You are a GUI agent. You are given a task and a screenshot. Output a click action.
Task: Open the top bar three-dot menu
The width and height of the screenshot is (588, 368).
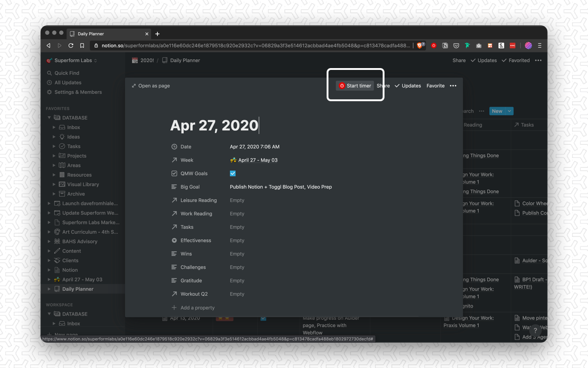(538, 60)
